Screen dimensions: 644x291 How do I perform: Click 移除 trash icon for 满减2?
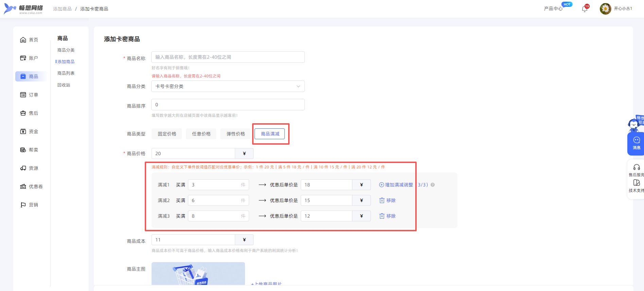pyautogui.click(x=382, y=201)
